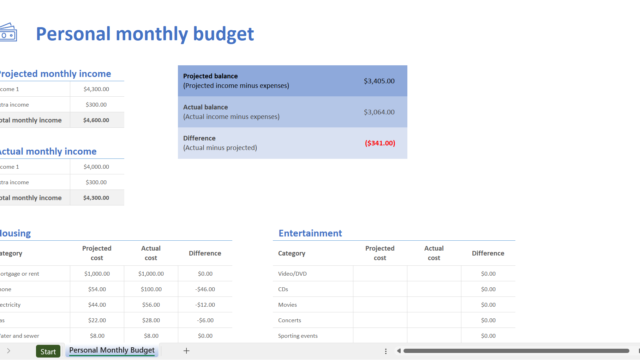Select Entertainment Category column header
Image resolution: width=640 pixels, height=360 pixels.
291,253
